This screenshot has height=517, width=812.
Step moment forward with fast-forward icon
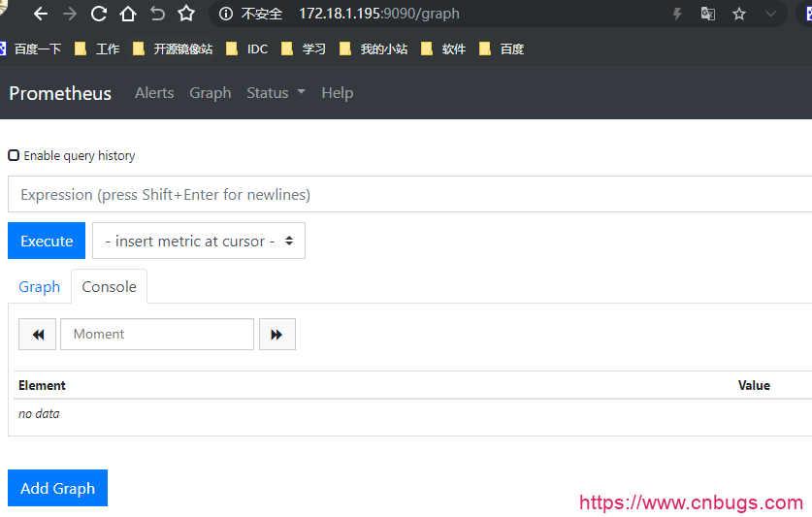(x=276, y=334)
